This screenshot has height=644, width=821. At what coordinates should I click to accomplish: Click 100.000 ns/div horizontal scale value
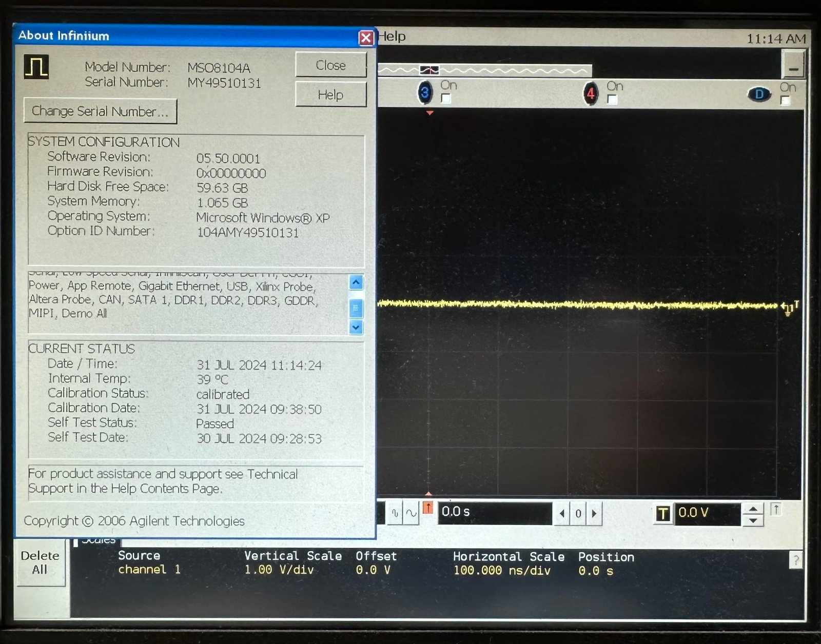pos(502,571)
